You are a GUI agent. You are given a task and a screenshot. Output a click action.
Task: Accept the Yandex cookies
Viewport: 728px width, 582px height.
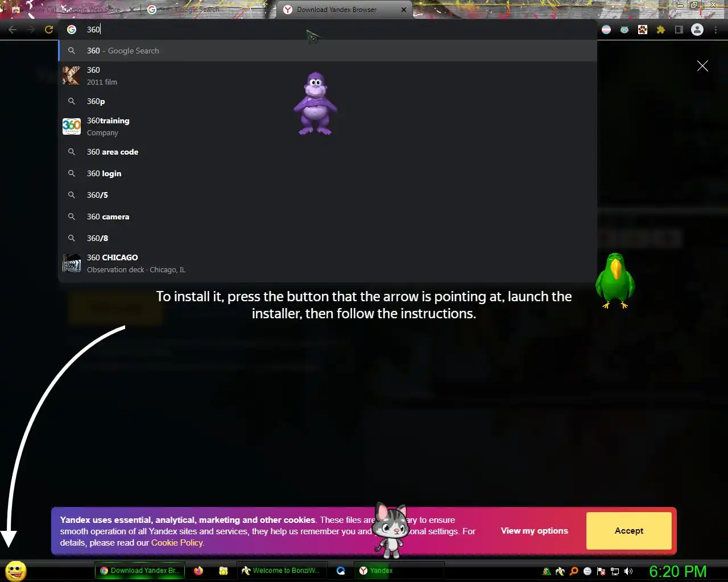(x=629, y=531)
